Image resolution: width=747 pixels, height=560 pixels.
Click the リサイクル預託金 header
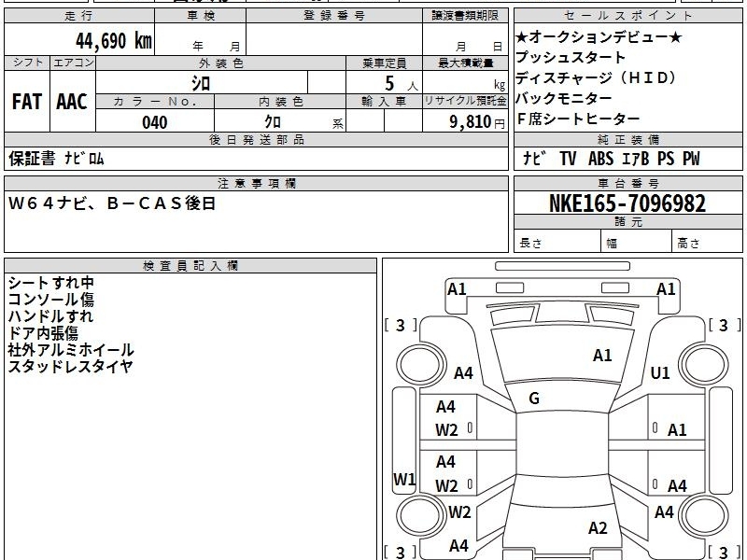(x=465, y=102)
